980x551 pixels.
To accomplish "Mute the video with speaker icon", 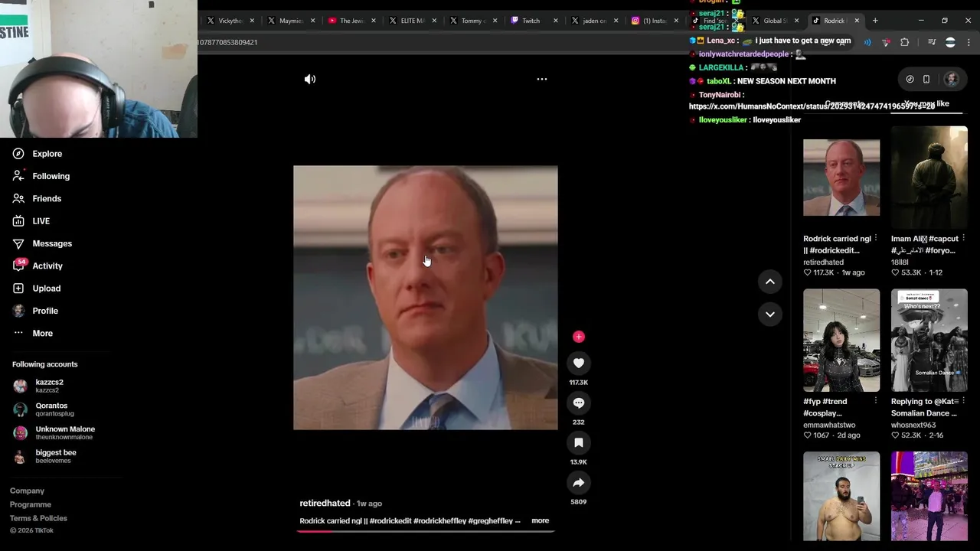I will coord(310,79).
